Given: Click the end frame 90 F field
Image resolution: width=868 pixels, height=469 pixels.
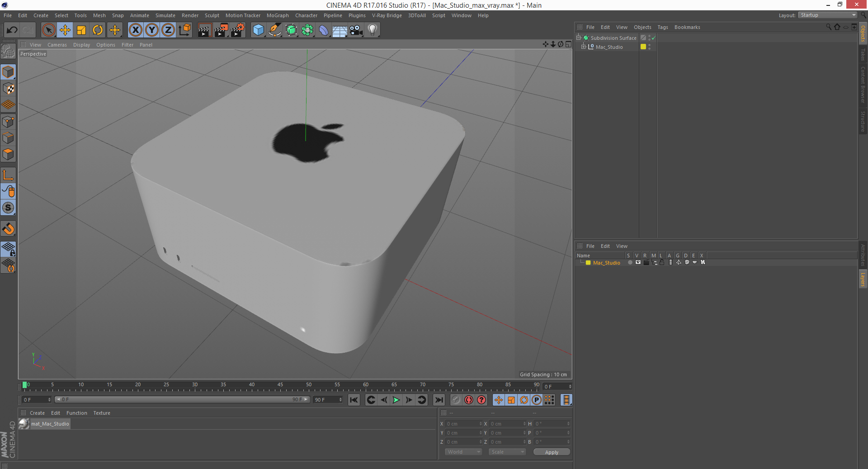Looking at the screenshot, I should (328, 400).
